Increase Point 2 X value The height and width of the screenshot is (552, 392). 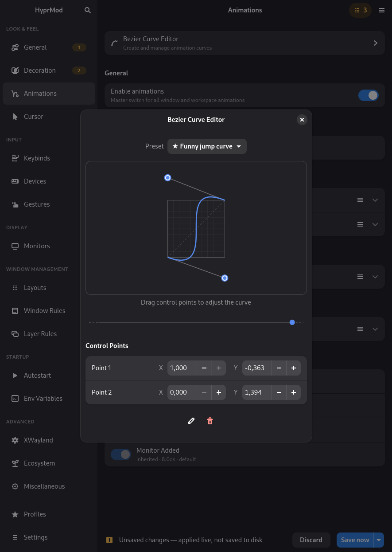(x=219, y=392)
